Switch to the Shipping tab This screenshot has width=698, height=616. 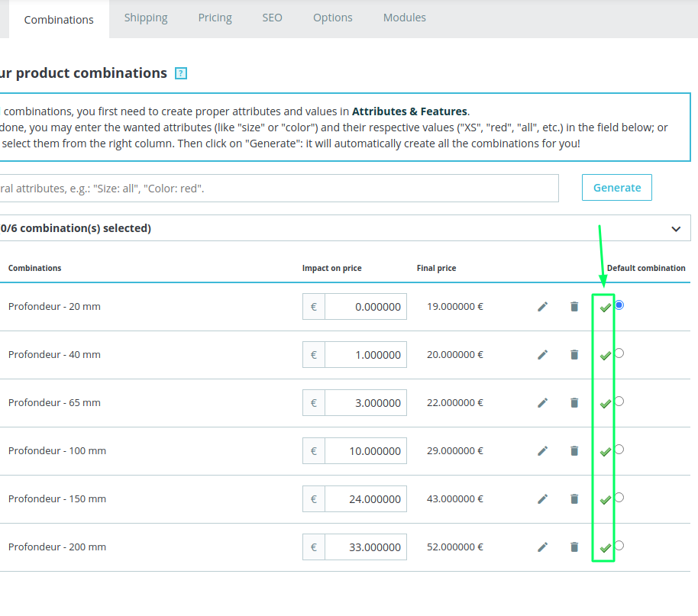pyautogui.click(x=146, y=18)
